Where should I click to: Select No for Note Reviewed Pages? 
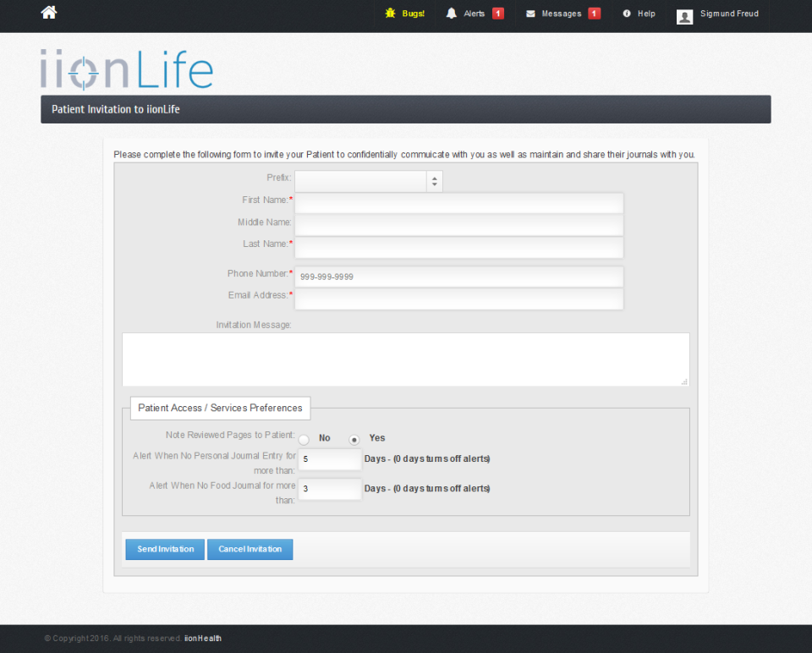pyautogui.click(x=304, y=439)
